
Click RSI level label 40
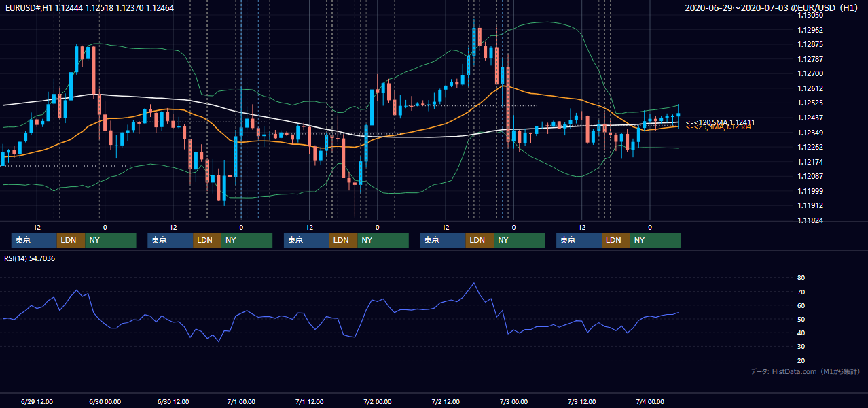801,333
